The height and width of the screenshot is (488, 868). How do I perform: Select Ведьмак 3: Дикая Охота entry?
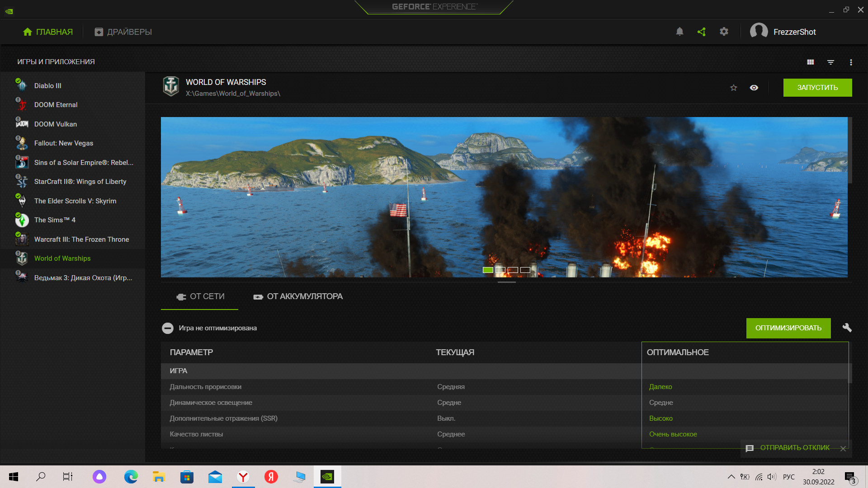(x=72, y=278)
